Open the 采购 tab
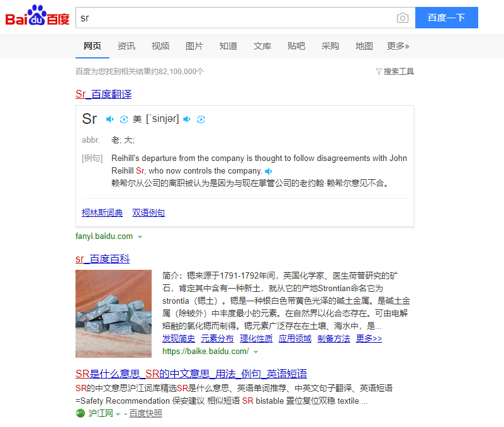504x427 pixels. [x=330, y=47]
